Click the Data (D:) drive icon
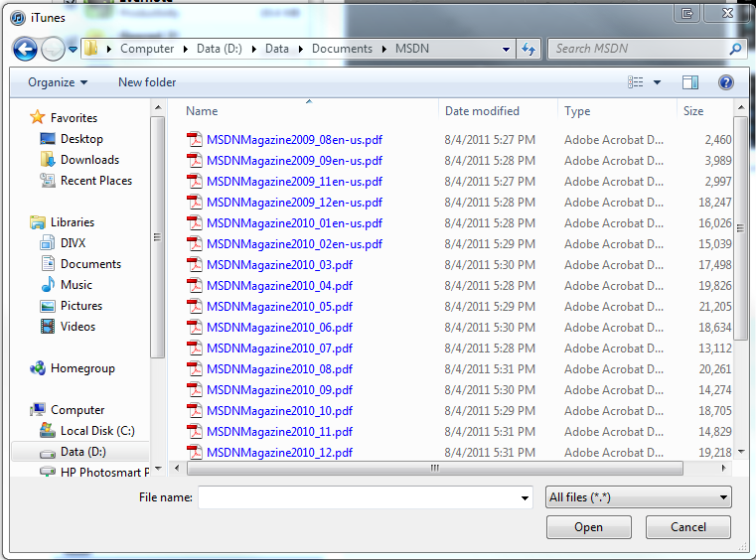 pyautogui.click(x=48, y=453)
